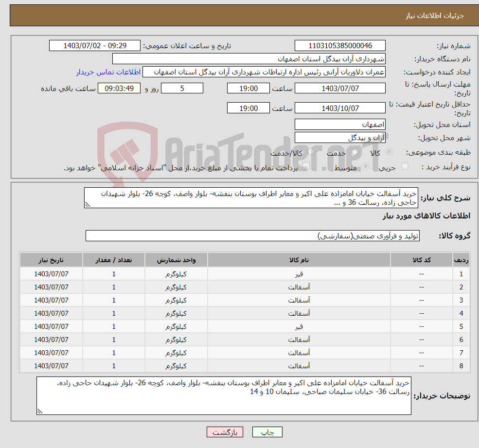Image resolution: width=479 pixels, height=448 pixels.
Task: Click the price validity time 19:00 field
Action: coord(248,108)
